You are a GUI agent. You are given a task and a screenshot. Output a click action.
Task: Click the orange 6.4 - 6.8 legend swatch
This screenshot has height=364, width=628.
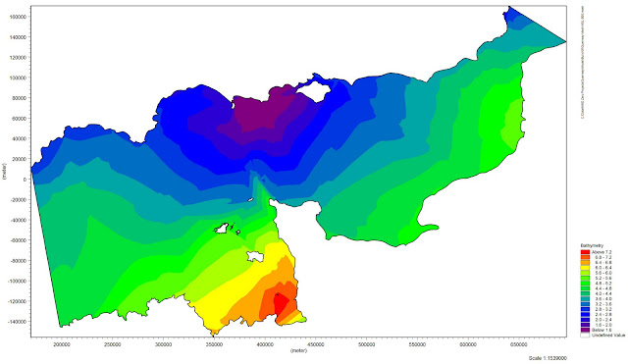(x=585, y=262)
